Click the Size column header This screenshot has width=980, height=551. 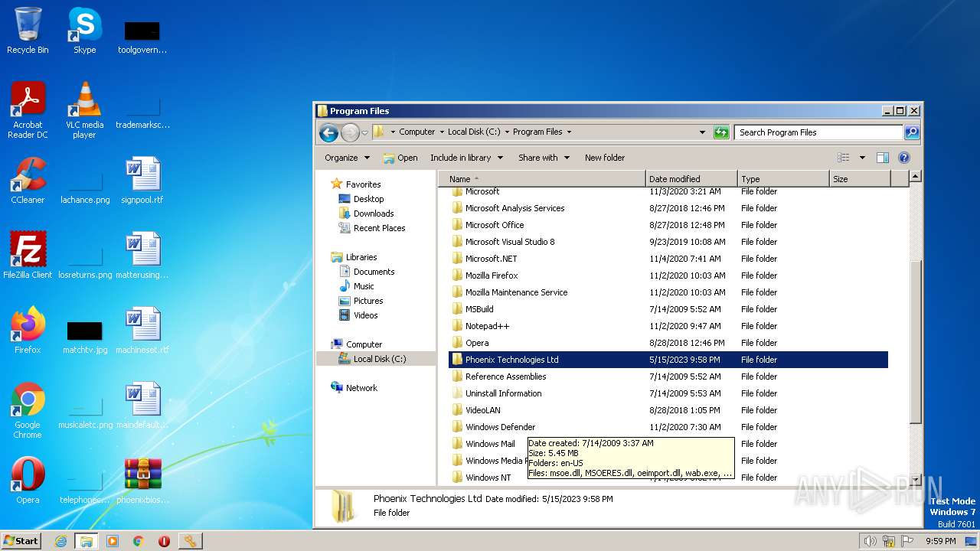coord(860,179)
